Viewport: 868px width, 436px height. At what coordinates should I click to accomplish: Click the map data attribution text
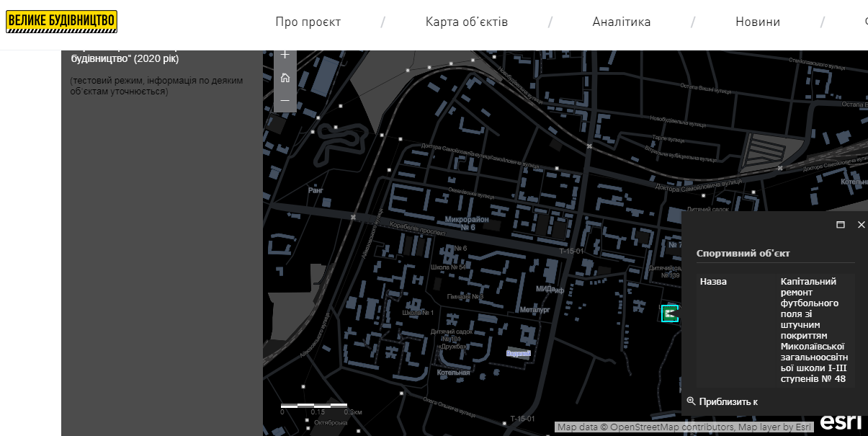[684, 427]
